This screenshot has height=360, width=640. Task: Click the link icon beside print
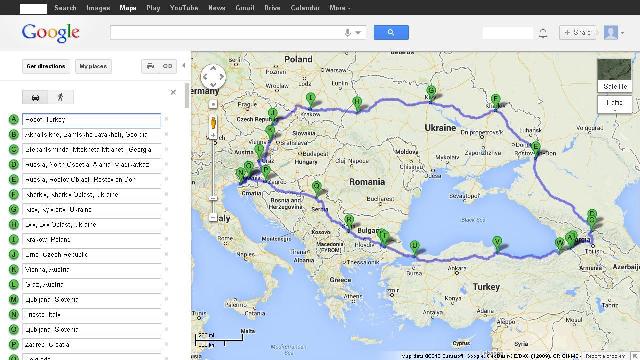click(x=167, y=66)
